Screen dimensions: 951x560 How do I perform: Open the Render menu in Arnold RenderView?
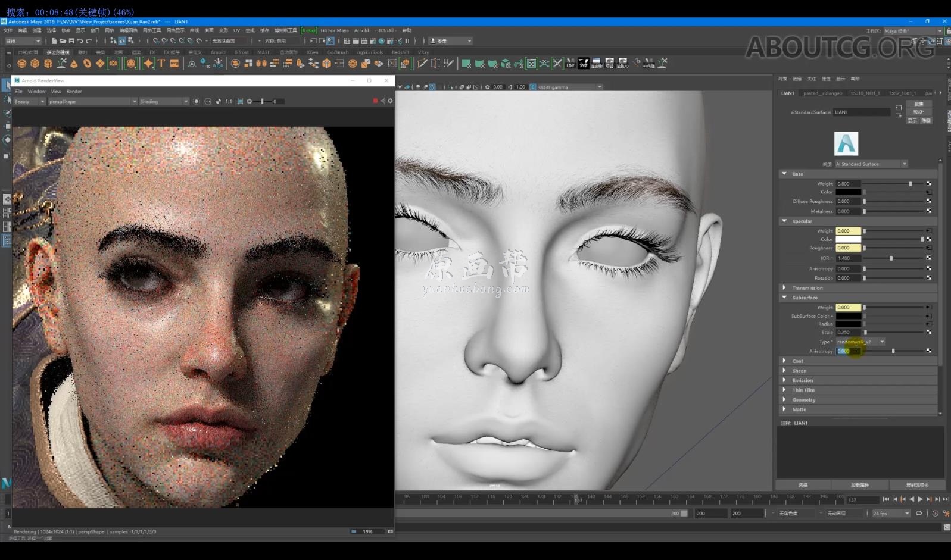point(74,92)
